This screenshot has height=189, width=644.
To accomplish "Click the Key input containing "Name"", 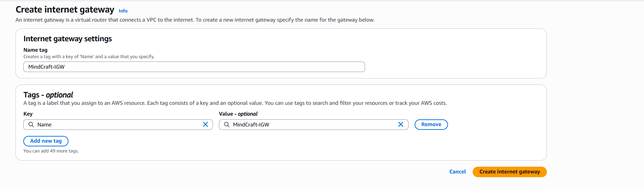I will [x=118, y=124].
